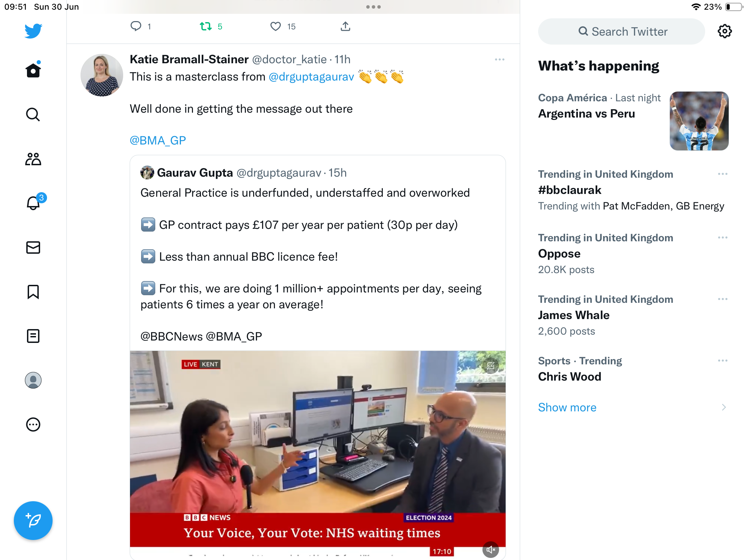Viewport: 747px width, 560px height.
Task: Open settings gear beside search
Action: (x=725, y=31)
